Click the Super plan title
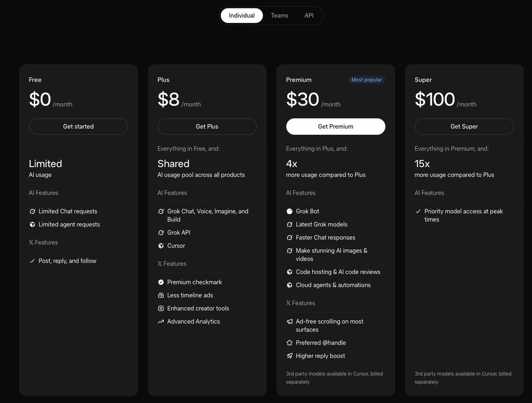The width and height of the screenshot is (532, 403). 423,80
